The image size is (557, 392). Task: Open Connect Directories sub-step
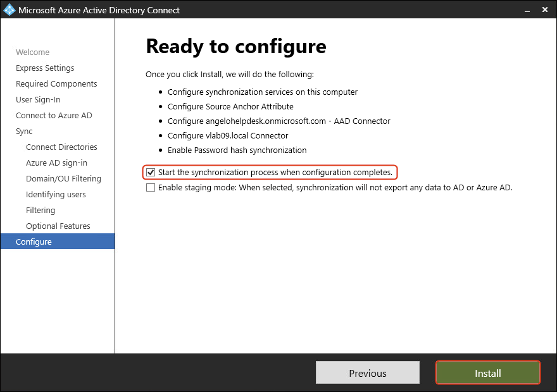point(61,147)
